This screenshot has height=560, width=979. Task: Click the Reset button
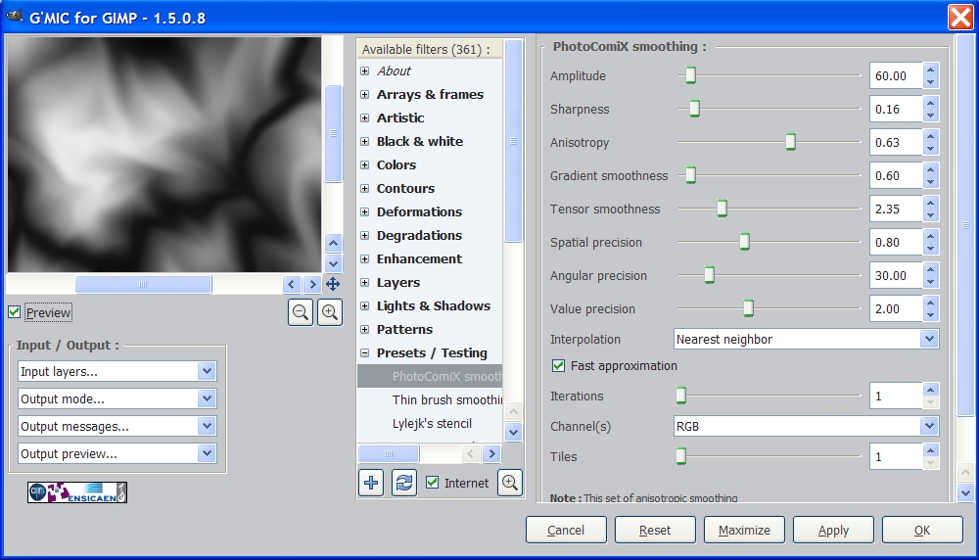655,530
